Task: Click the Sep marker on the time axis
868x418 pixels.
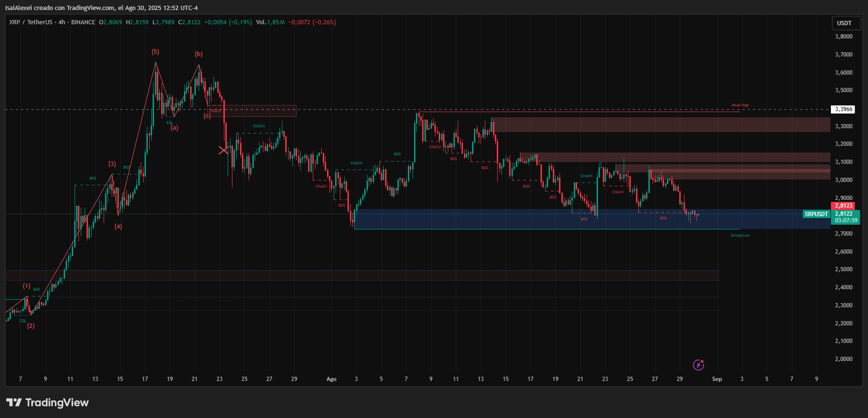Action: click(x=717, y=379)
